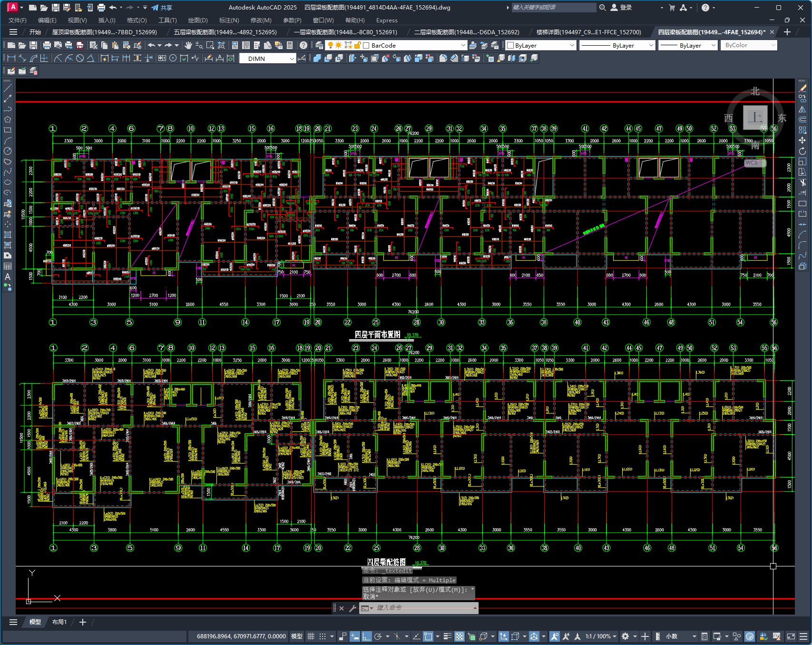Click the Customize wrench icon in command line
The width and height of the screenshot is (812, 645).
tap(352, 608)
